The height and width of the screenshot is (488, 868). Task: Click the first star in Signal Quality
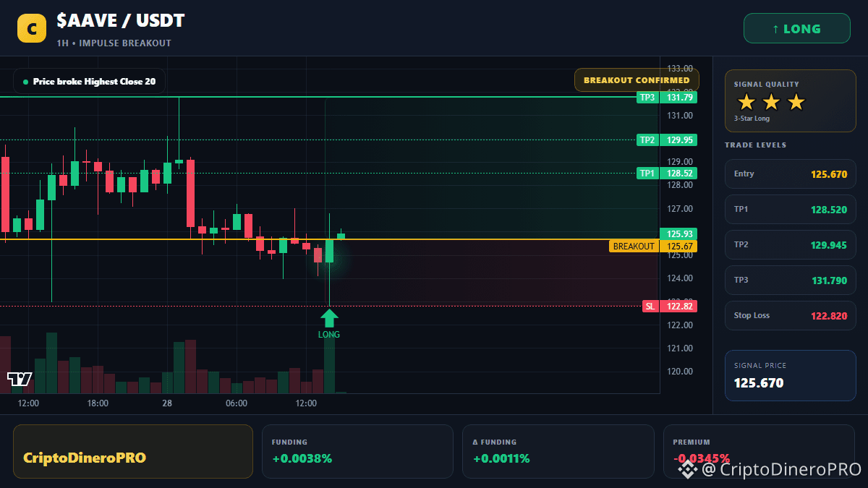coord(746,102)
